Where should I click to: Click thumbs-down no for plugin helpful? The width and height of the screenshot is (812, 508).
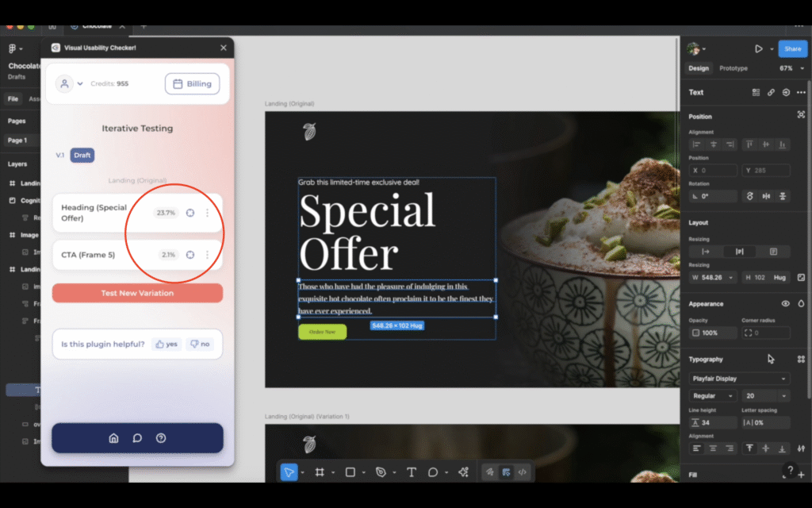click(x=199, y=344)
